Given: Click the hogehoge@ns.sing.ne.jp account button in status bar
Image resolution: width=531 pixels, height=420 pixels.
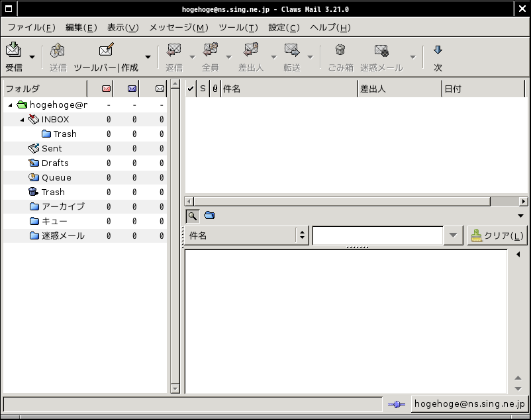Looking at the screenshot, I should [469, 404].
